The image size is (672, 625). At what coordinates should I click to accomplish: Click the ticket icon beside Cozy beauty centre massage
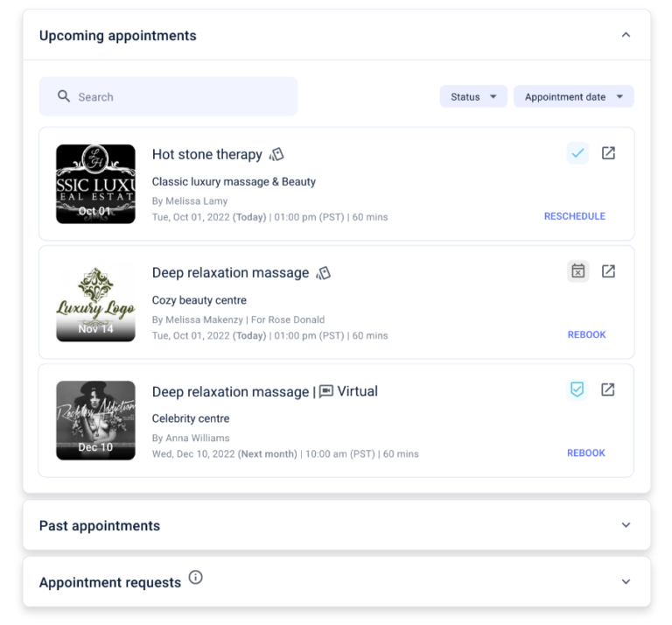point(323,273)
